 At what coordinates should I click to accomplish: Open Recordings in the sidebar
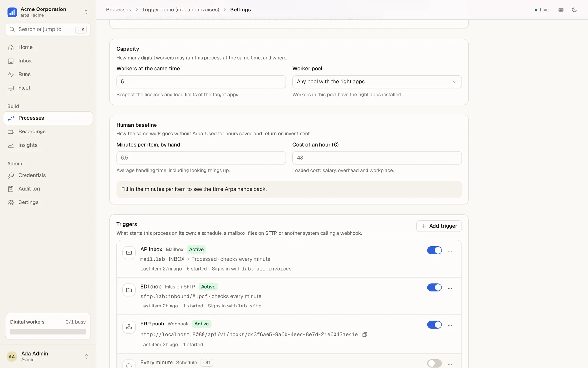click(48, 131)
